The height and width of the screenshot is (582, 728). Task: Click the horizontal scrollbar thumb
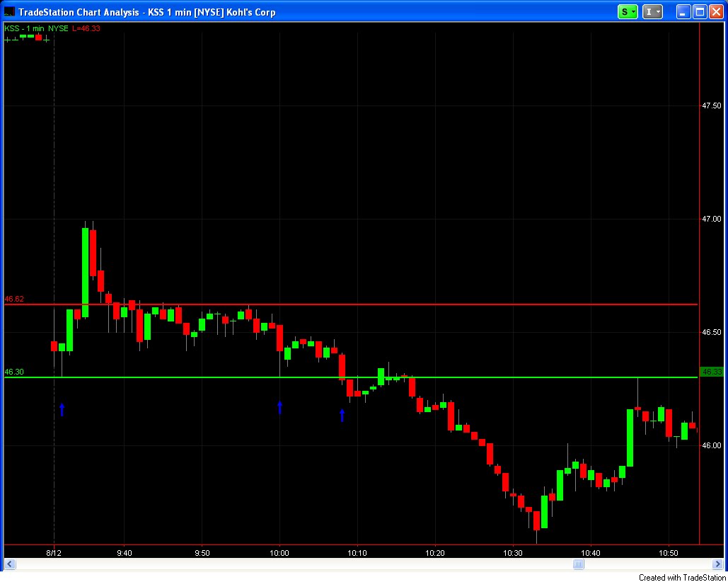[578, 564]
